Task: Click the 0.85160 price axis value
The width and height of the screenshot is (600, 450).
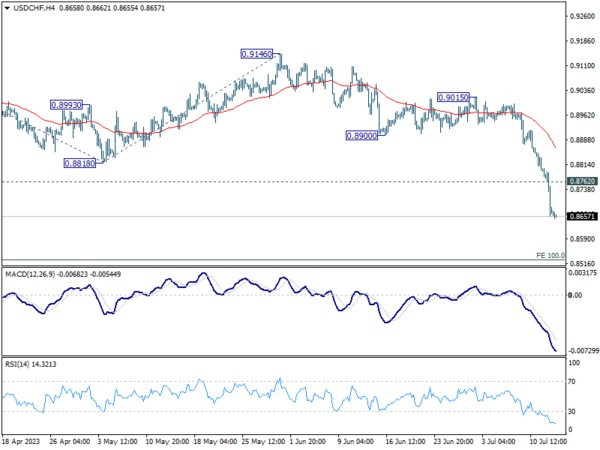Action: (x=583, y=264)
